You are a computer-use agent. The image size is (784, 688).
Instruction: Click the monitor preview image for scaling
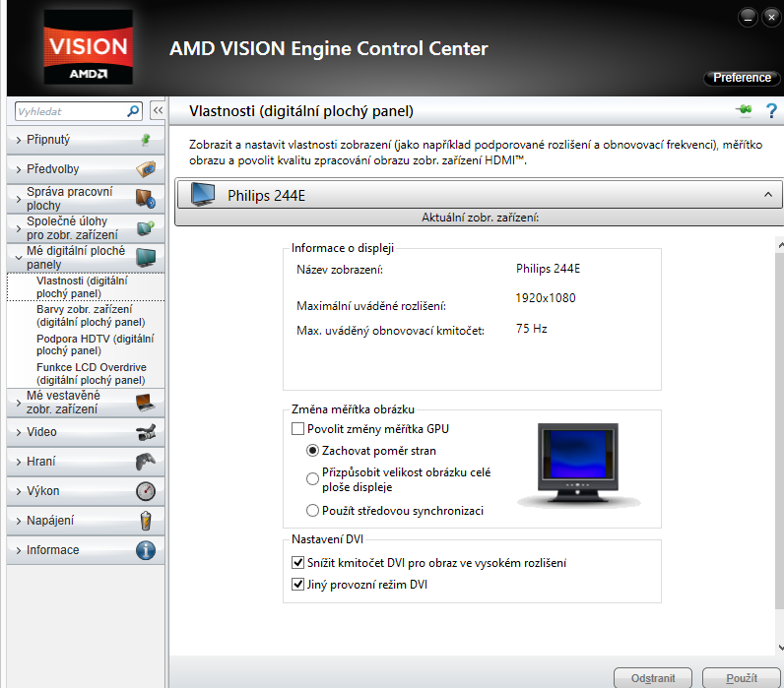click(578, 465)
